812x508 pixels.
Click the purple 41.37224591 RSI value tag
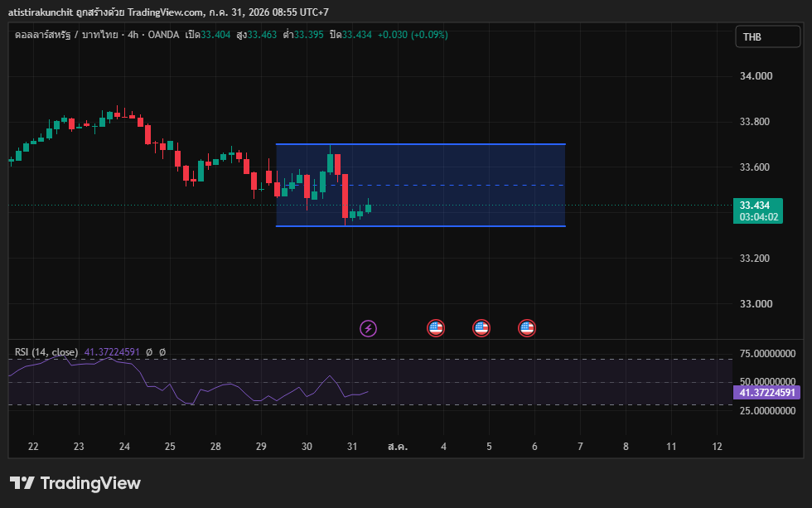point(766,393)
